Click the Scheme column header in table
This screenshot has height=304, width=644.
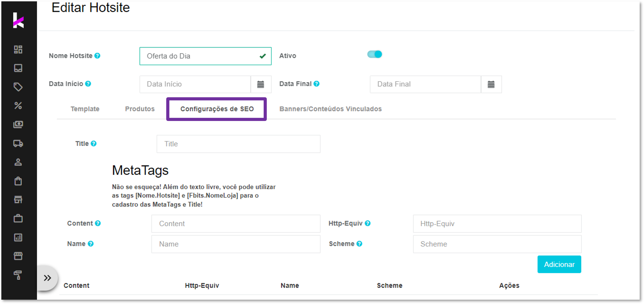389,286
